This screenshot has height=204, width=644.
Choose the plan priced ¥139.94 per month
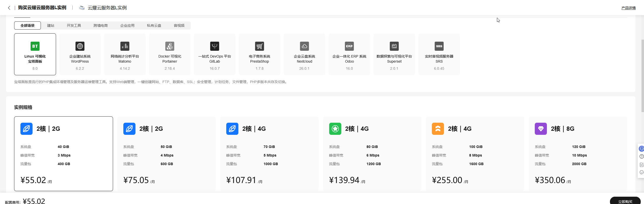coord(372,154)
